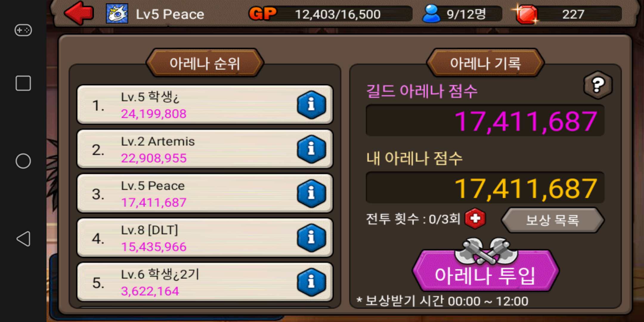
Task: Open info for rank 3 Peace guild
Action: pyautogui.click(x=311, y=193)
